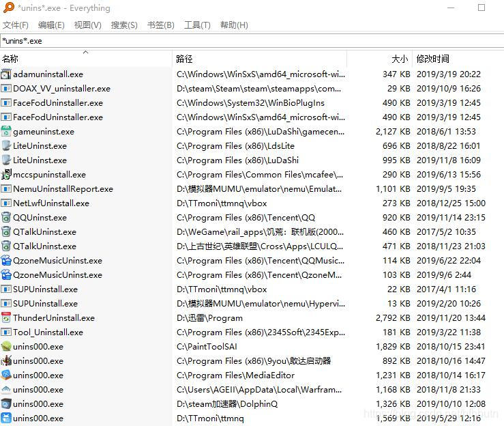Click the date 2019/10/9 16:26
This screenshot has height=426, width=504.
click(449, 89)
